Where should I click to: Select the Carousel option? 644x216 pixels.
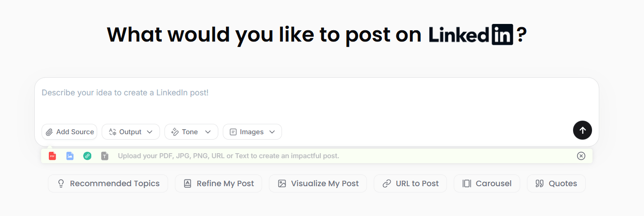tap(487, 183)
